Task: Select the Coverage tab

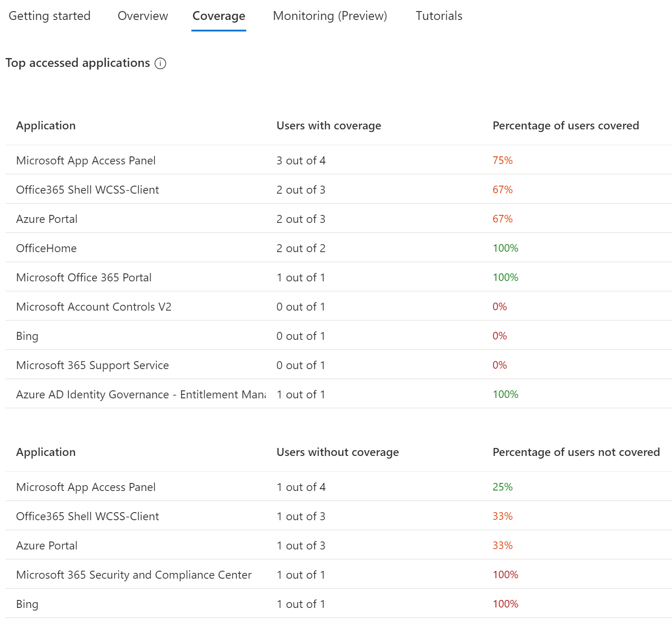Action: [219, 16]
